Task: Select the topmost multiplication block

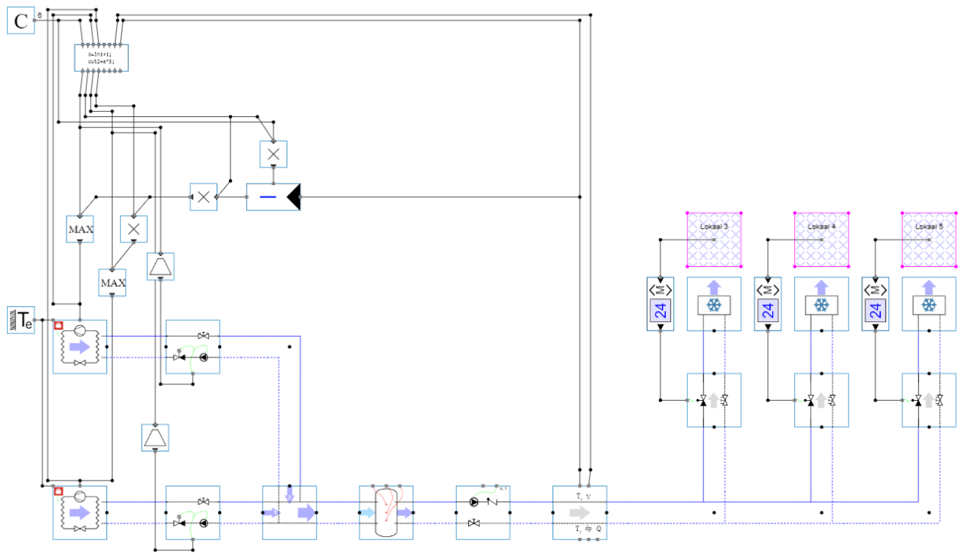Action: (x=273, y=154)
